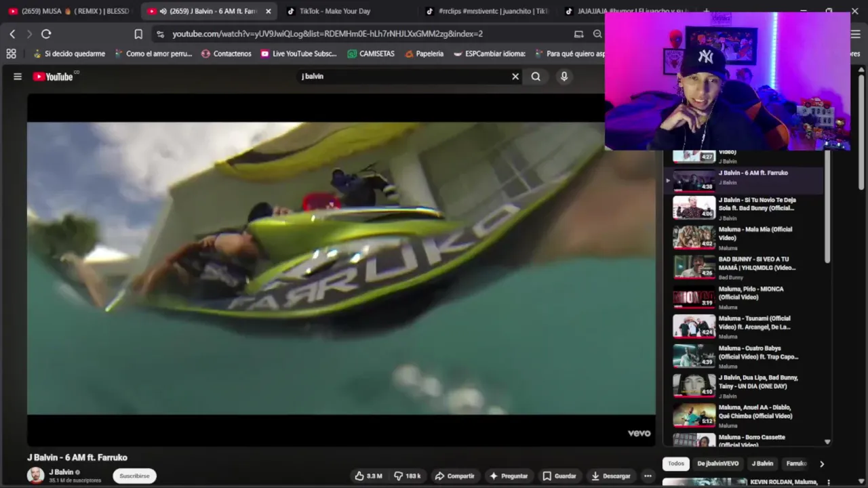Select the 'J Balvin' filter chip

[762, 464]
